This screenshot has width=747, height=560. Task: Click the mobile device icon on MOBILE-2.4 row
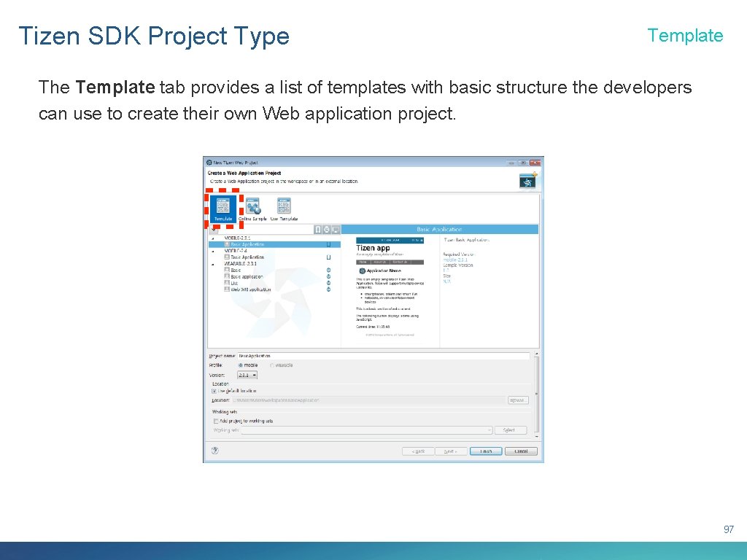329,257
